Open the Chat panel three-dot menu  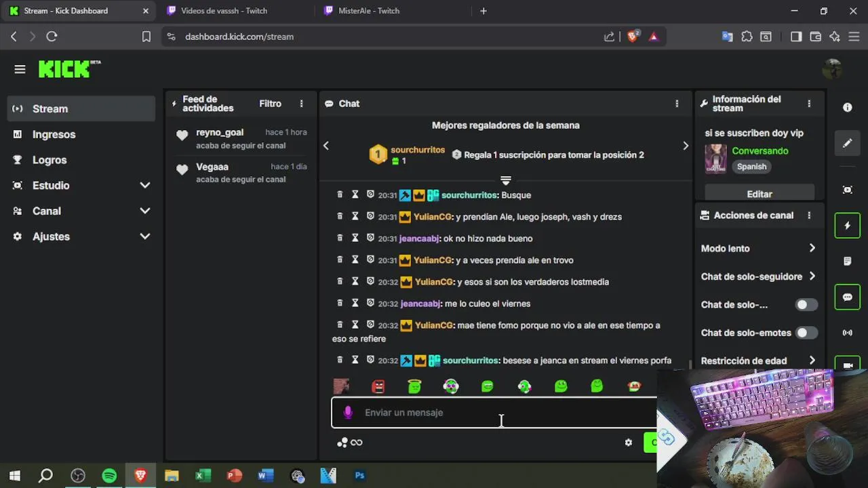677,104
